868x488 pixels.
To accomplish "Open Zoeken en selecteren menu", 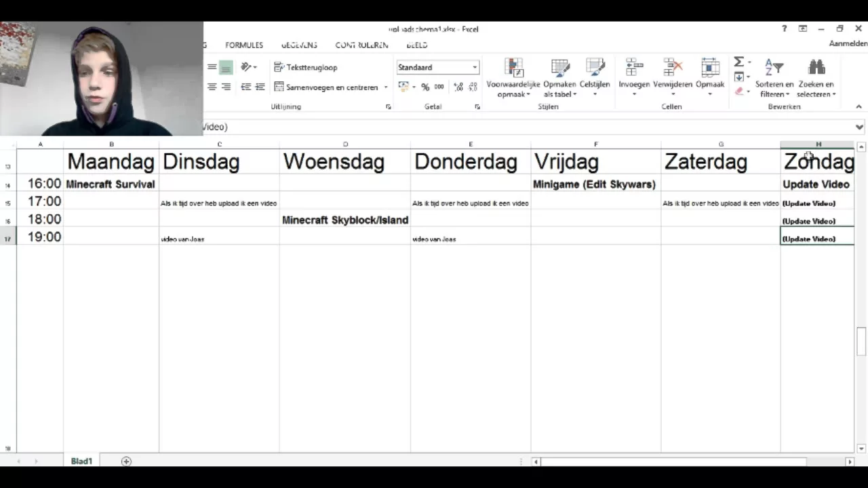I will coord(816,77).
